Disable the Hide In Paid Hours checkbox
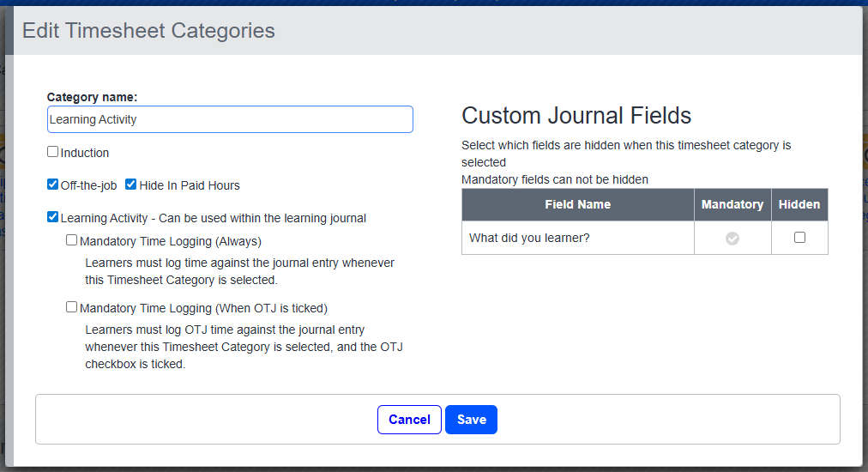Image resolution: width=868 pixels, height=472 pixels. [131, 185]
